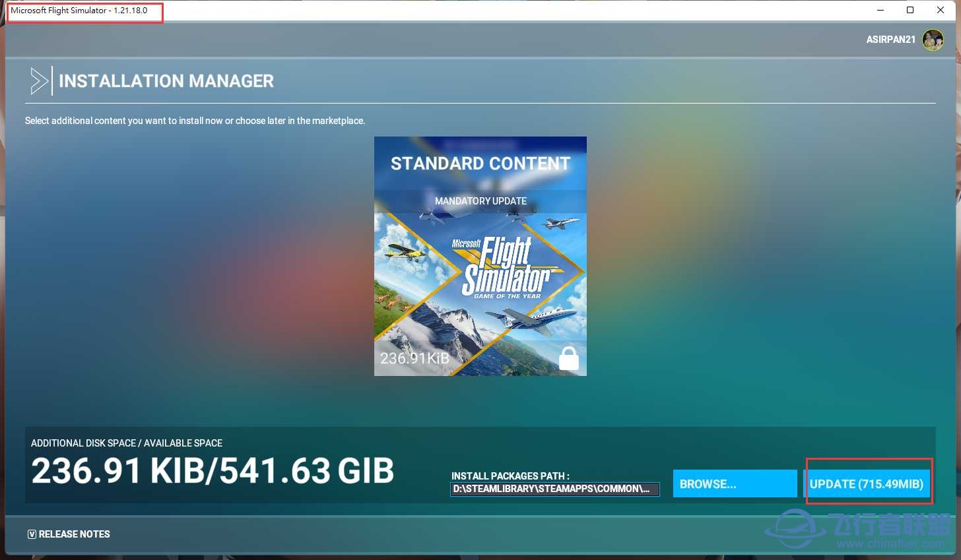Click the ASIRPAN21 username text

click(890, 39)
